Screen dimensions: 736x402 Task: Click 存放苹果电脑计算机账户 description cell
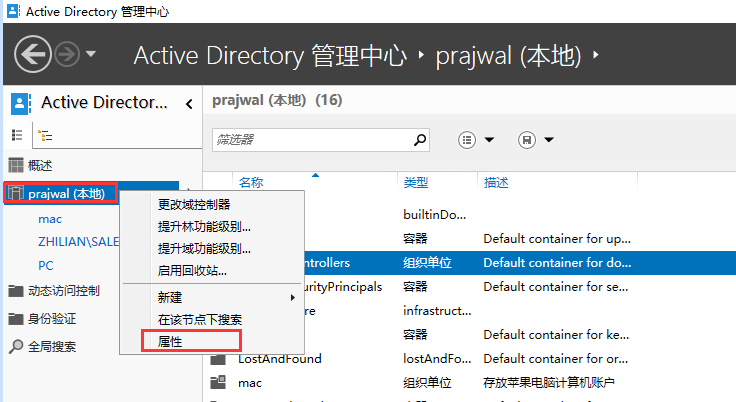(549, 383)
